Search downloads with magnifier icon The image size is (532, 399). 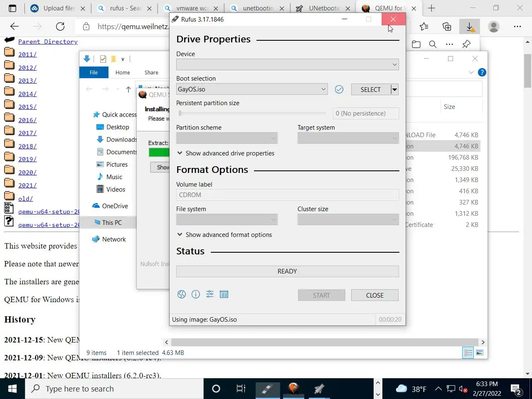pos(433,44)
